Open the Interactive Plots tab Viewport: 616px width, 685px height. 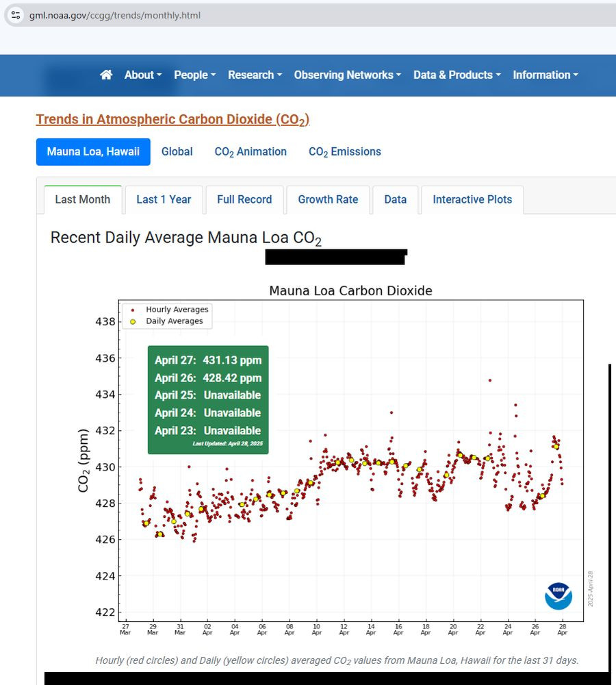click(472, 199)
